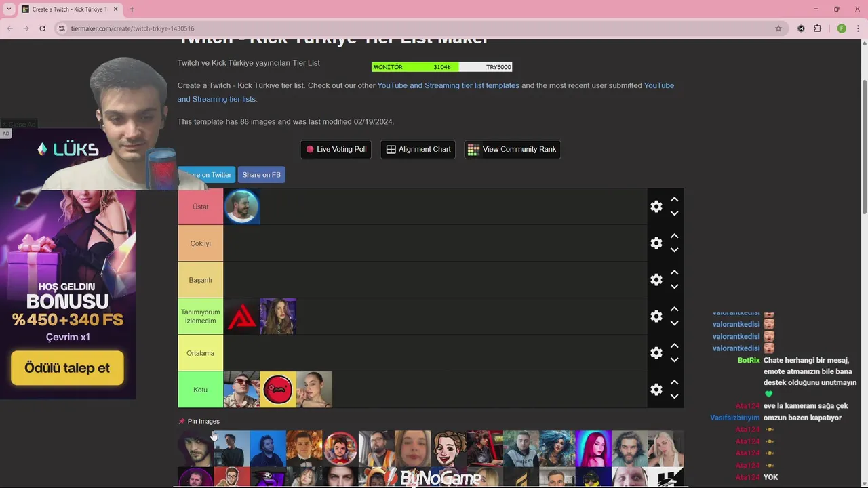Close the ad with Close Ad

click(x=18, y=125)
